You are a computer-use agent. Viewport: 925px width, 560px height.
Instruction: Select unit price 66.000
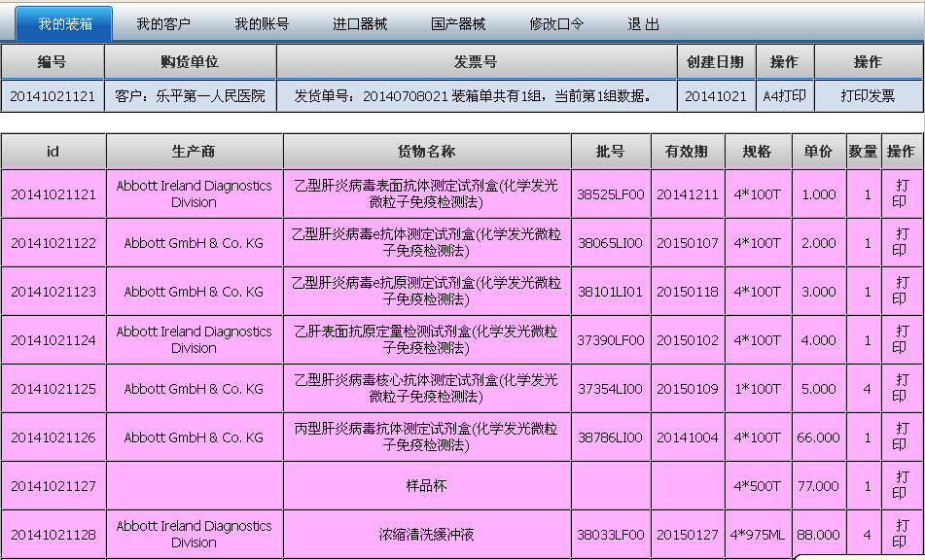[819, 437]
